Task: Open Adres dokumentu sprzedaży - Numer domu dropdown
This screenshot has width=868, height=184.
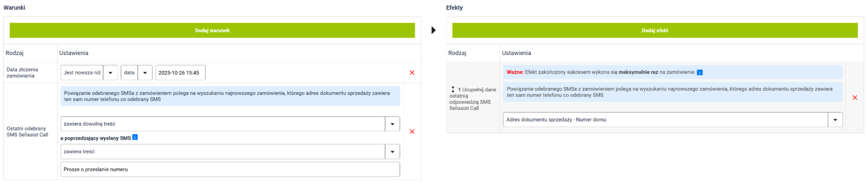Action: [835, 120]
